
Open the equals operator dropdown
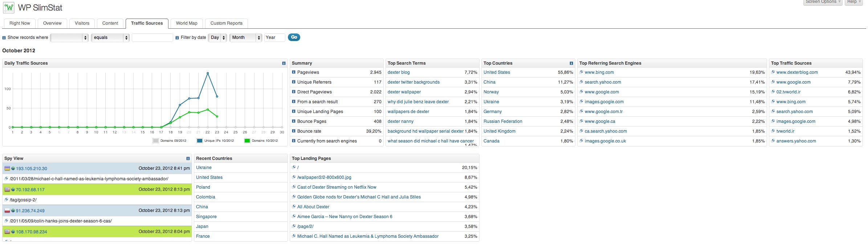click(110, 37)
